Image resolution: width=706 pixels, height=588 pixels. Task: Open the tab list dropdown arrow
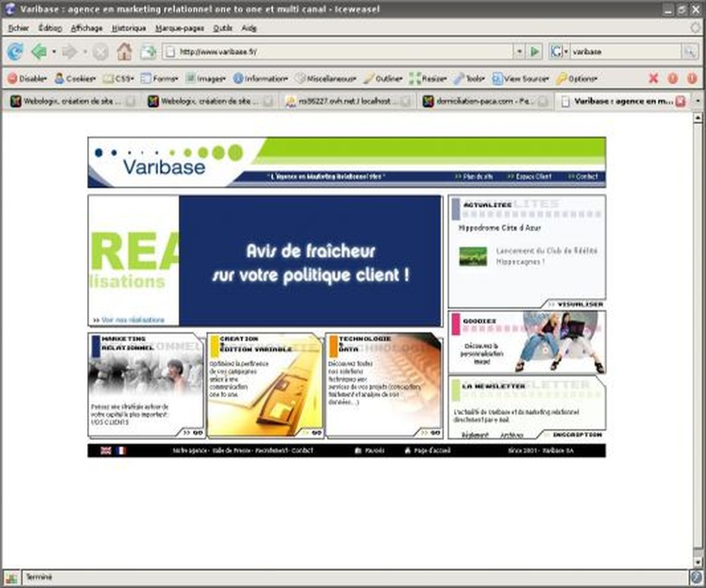click(x=698, y=101)
